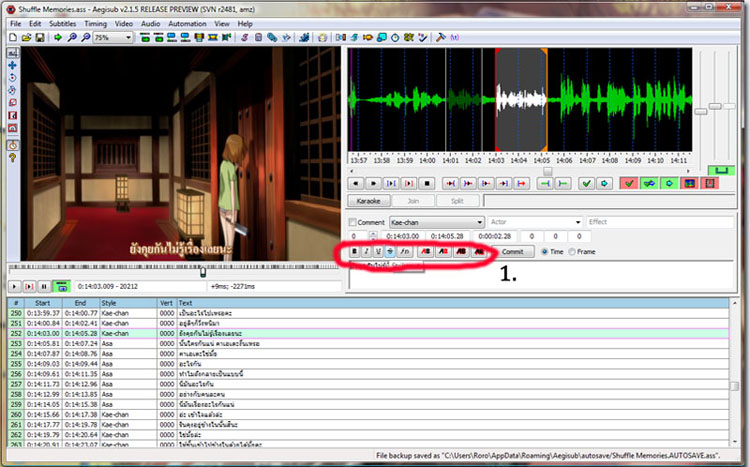Click the Help menu
This screenshot has width=750, height=467.
pyautogui.click(x=245, y=23)
